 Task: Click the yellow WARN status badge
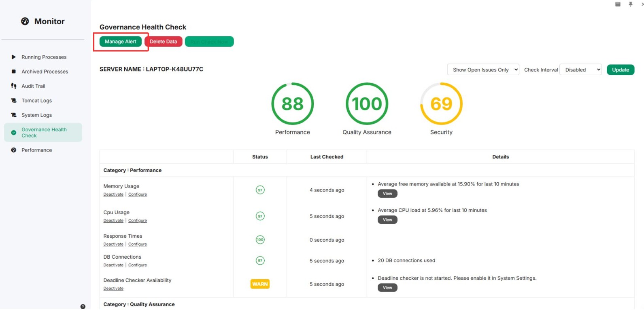(260, 284)
